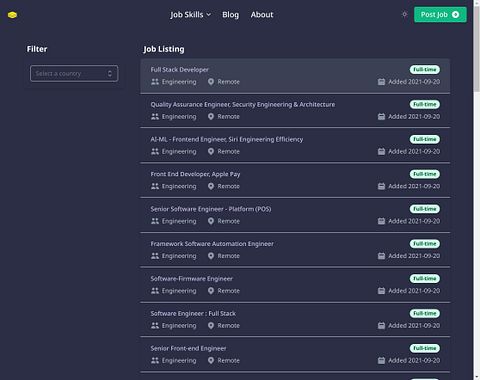Click the Post Job button
The image size is (480, 380).
point(440,15)
